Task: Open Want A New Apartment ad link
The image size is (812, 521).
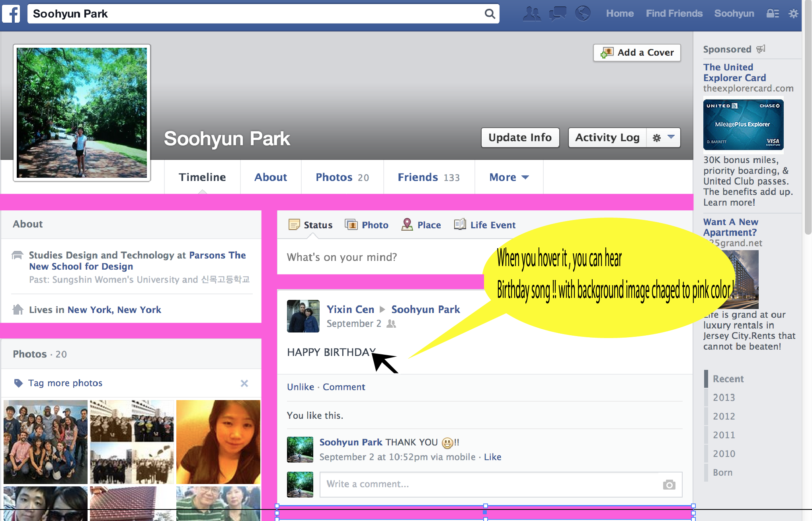Action: 730,227
